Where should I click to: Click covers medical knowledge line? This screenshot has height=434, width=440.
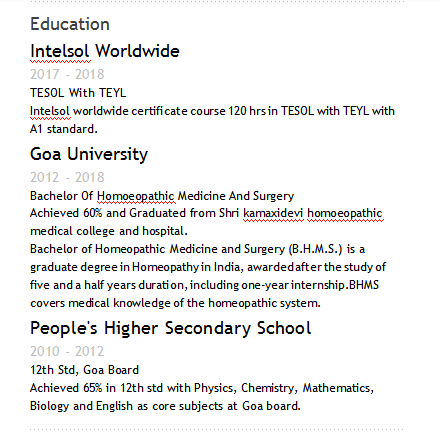(x=175, y=303)
